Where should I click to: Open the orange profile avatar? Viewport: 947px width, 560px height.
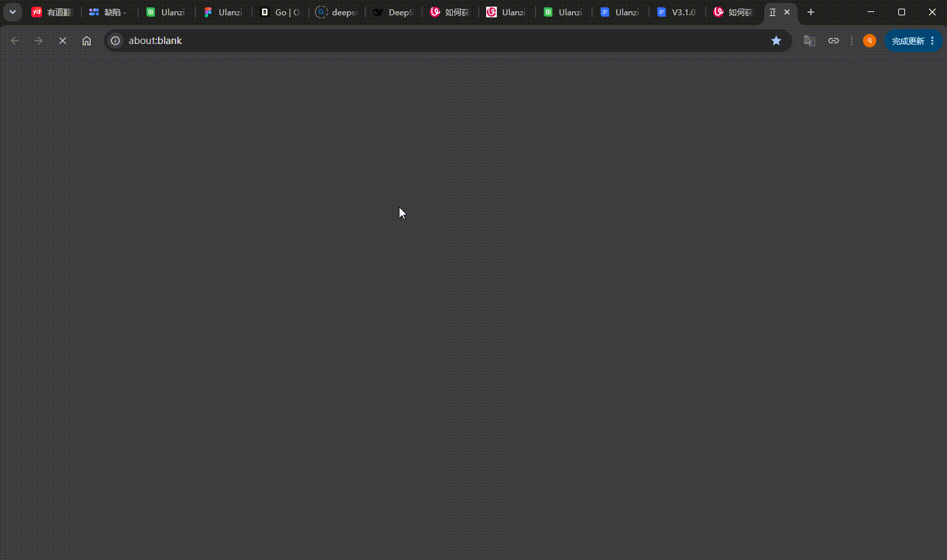coord(870,41)
